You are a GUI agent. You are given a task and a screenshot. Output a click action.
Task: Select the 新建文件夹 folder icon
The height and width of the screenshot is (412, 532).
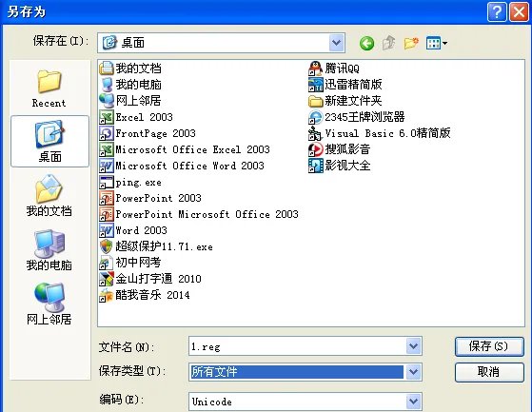(316, 101)
